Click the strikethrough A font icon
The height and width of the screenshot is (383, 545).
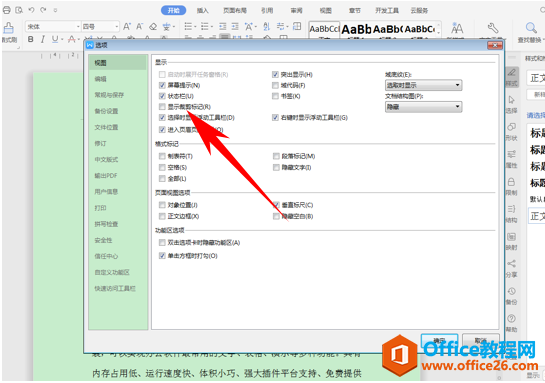coord(71,39)
